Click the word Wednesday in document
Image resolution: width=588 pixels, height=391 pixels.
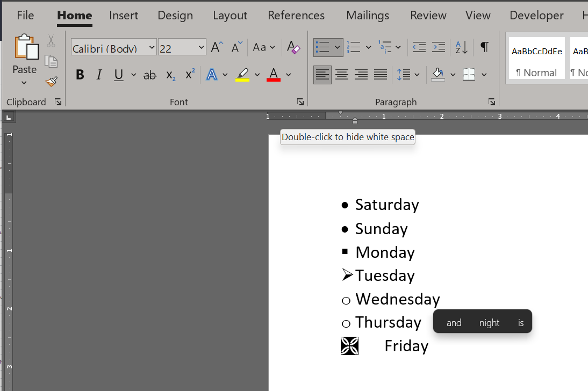(398, 299)
